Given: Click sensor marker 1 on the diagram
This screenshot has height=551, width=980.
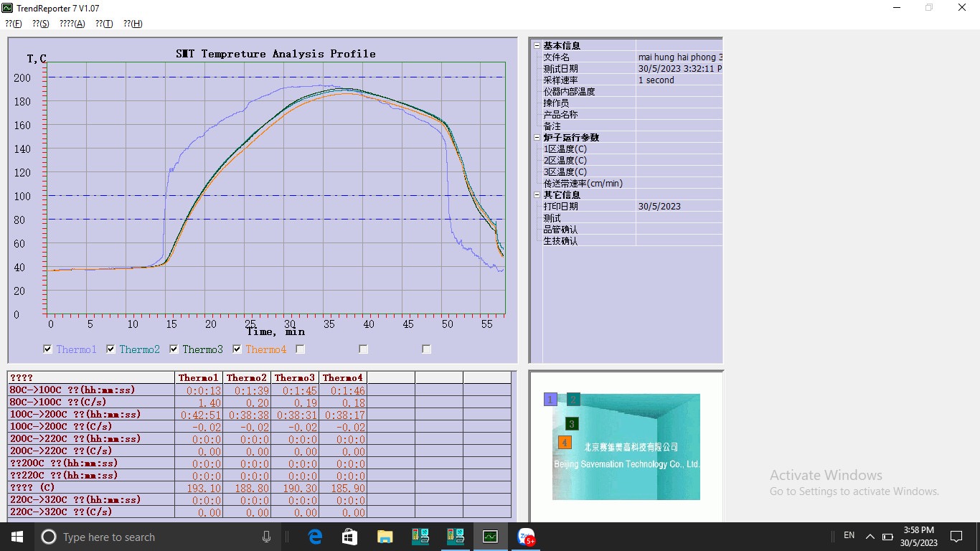Looking at the screenshot, I should [550, 400].
